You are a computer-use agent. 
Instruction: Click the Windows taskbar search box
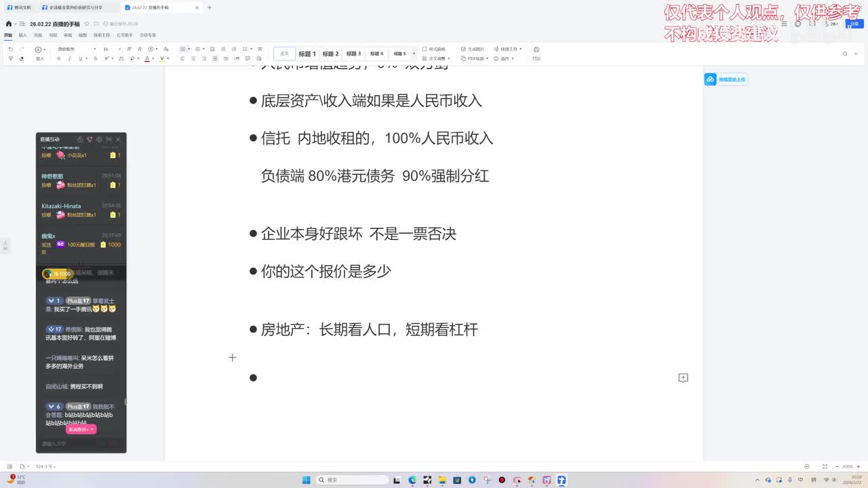pos(353,480)
